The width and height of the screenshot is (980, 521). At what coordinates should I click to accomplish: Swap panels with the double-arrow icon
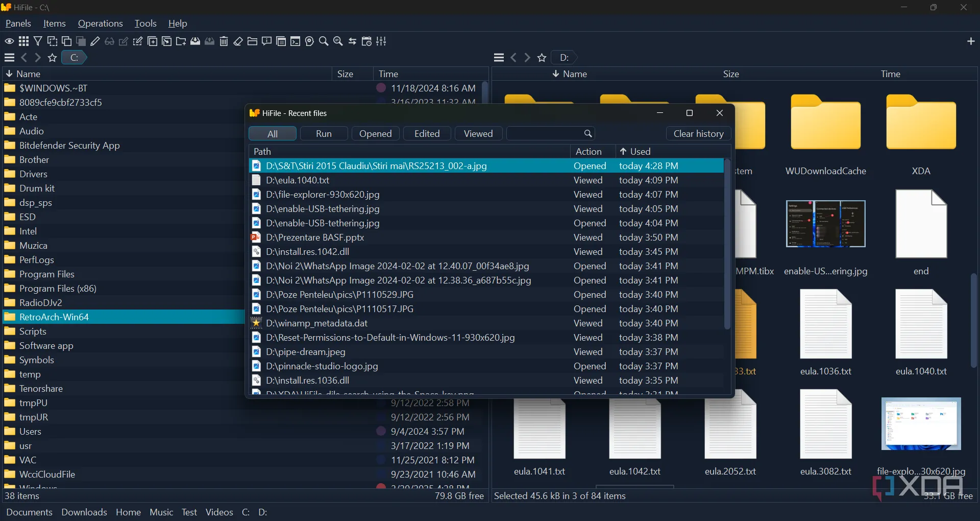click(x=352, y=41)
